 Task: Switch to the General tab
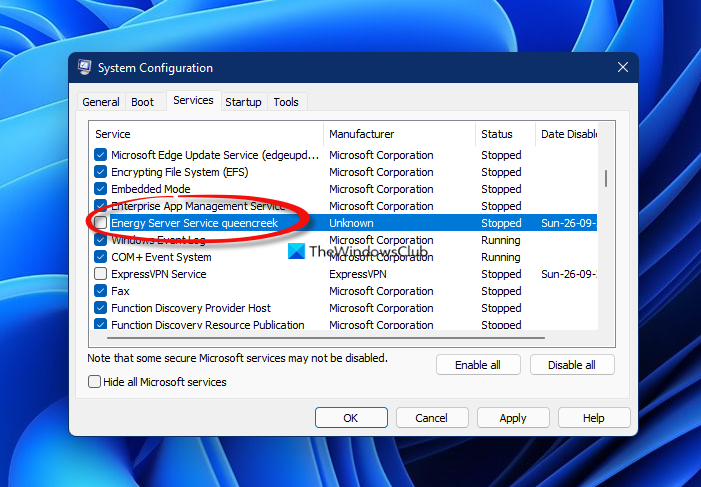[x=101, y=102]
